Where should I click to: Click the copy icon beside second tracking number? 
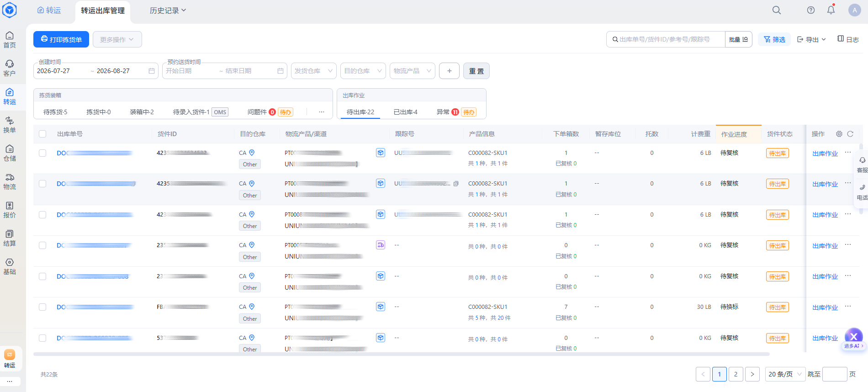[456, 184]
